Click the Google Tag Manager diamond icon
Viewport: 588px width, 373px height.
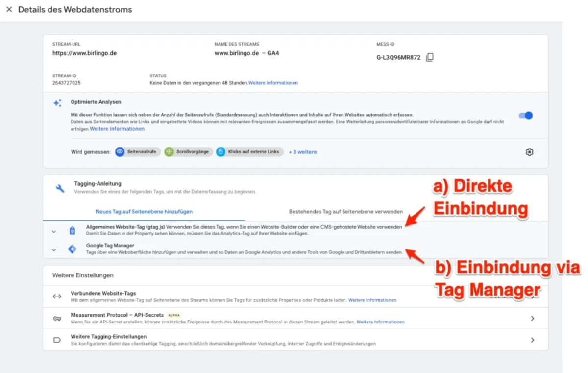[x=72, y=249]
